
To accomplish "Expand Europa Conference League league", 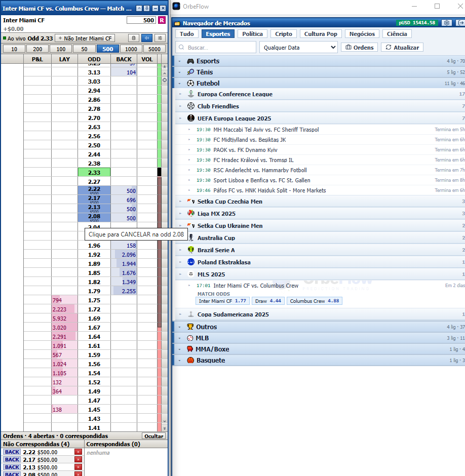I will coord(180,94).
